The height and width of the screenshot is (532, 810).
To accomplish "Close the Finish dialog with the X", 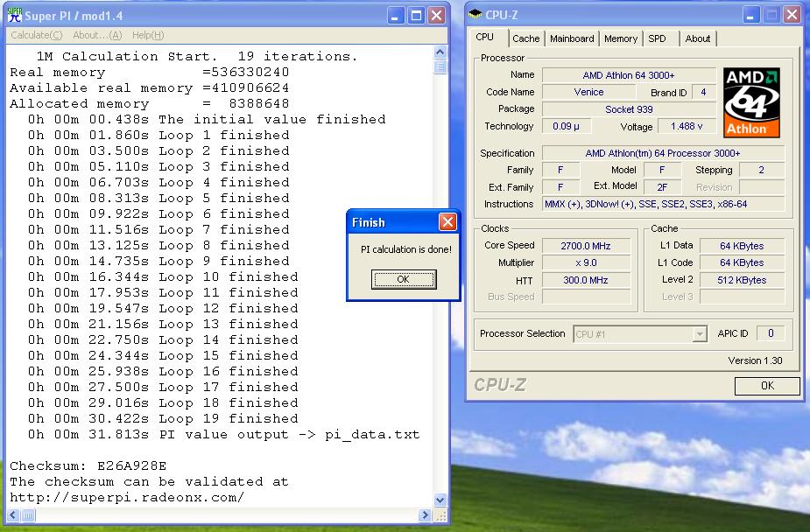I will (x=447, y=222).
